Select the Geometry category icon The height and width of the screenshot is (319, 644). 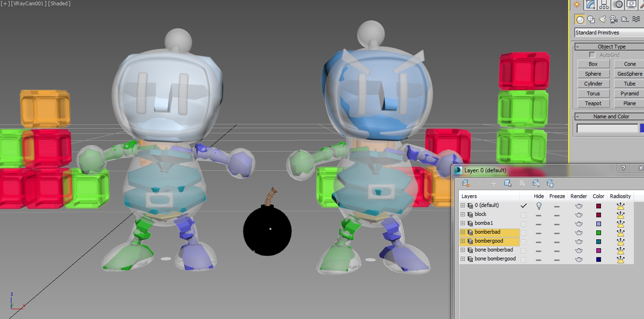[x=580, y=19]
